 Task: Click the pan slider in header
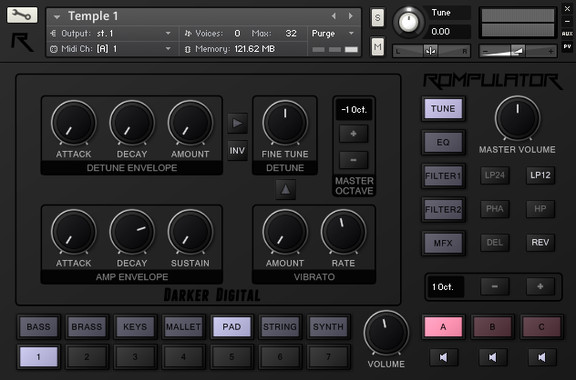[431, 51]
